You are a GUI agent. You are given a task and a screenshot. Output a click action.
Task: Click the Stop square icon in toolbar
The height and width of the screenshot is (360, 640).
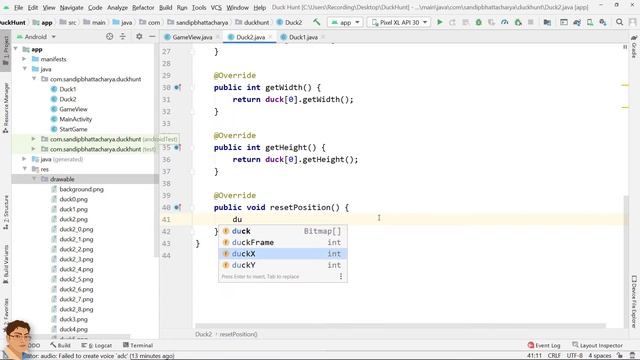pos(531,22)
